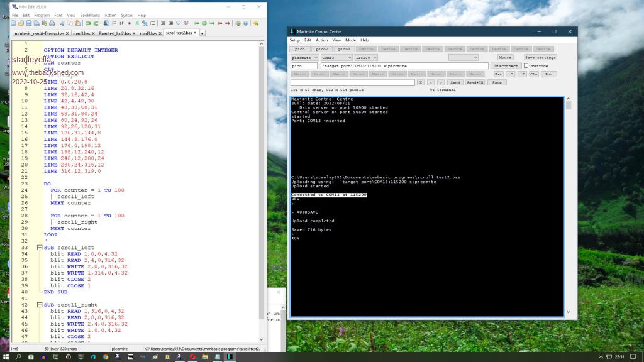Click the Disconnect button
Screen dimensions: 644x362
[x=506, y=66]
